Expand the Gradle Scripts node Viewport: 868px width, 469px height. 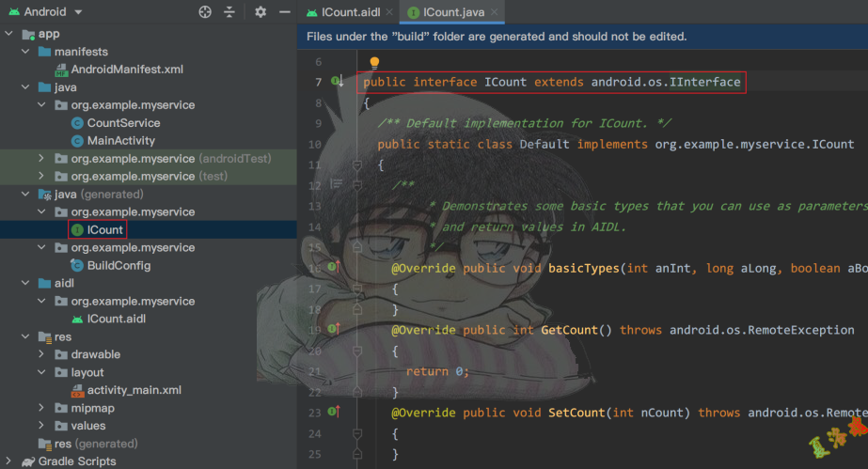point(9,461)
